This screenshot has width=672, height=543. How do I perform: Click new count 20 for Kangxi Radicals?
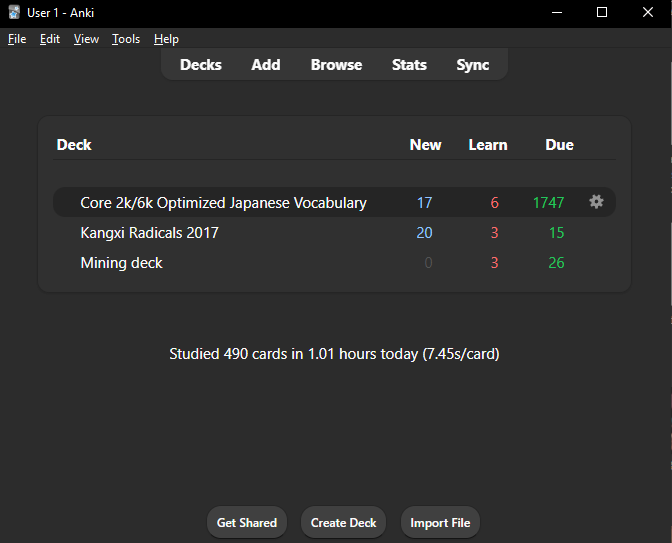[x=424, y=233]
